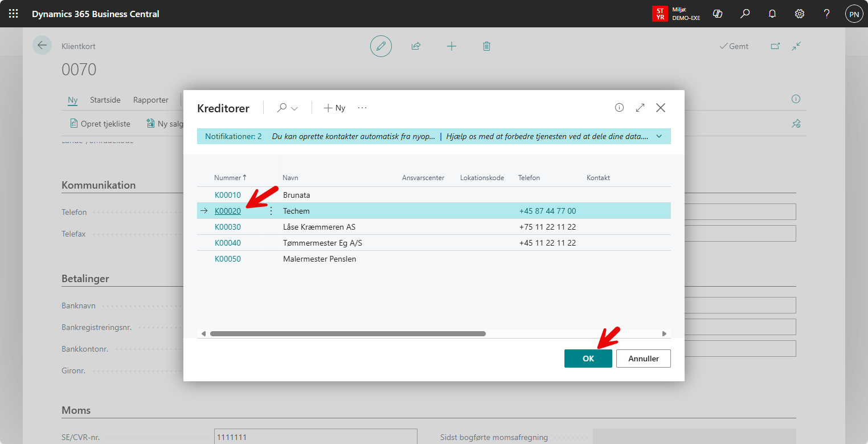The image size is (868, 444).
Task: Click Ny in the Kreditorer dialog
Action: pos(334,108)
